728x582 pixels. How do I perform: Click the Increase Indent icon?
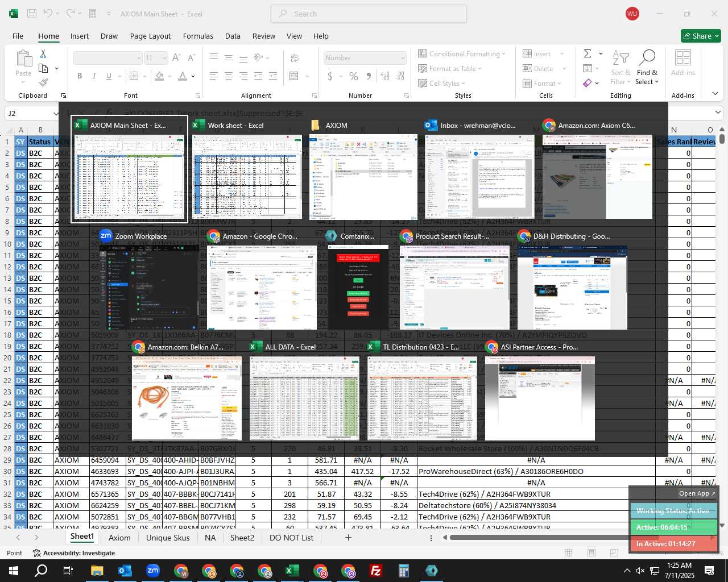coord(273,76)
